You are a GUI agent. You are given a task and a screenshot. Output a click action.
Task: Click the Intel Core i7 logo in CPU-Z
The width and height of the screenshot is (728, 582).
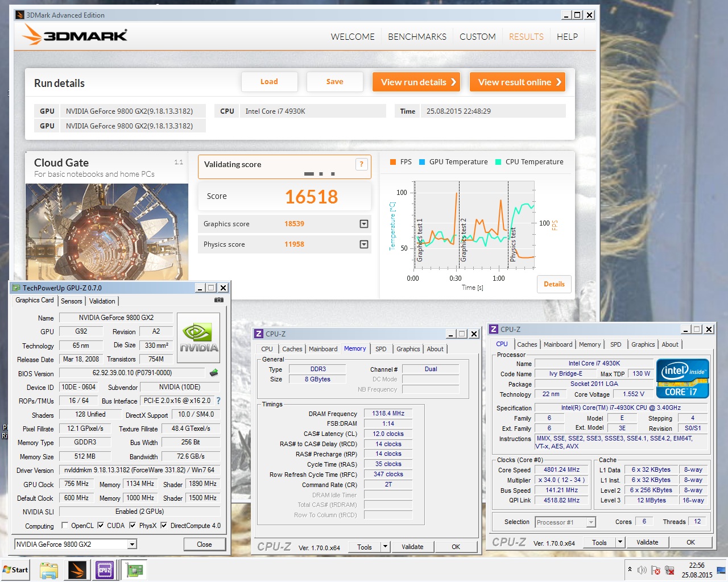pyautogui.click(x=682, y=379)
